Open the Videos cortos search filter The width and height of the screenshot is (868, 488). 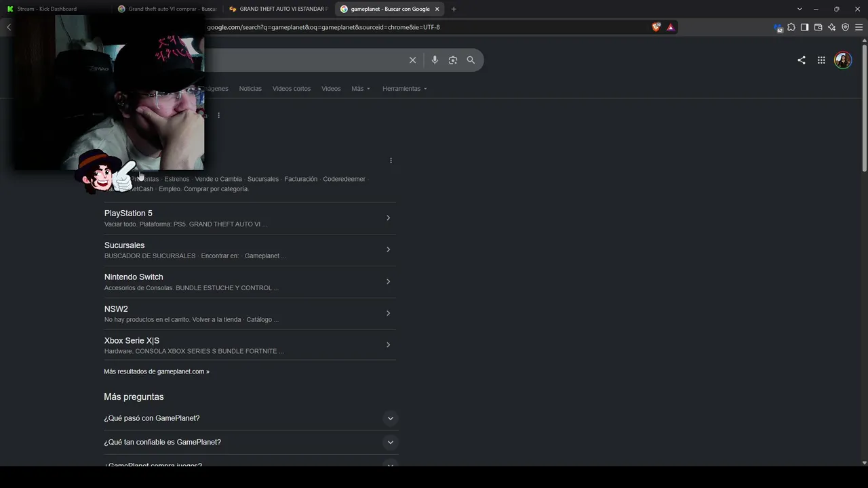[x=292, y=89]
